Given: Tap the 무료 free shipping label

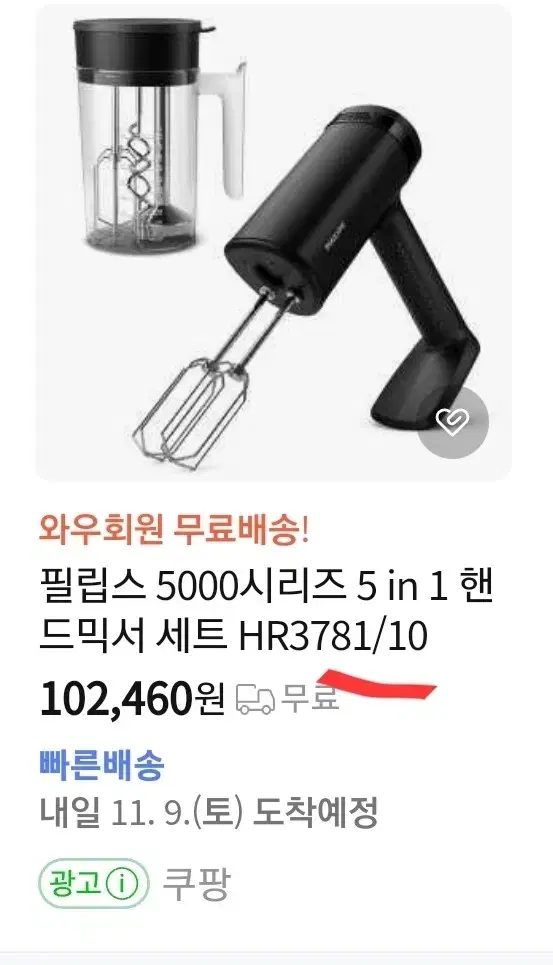Looking at the screenshot, I should (x=310, y=698).
